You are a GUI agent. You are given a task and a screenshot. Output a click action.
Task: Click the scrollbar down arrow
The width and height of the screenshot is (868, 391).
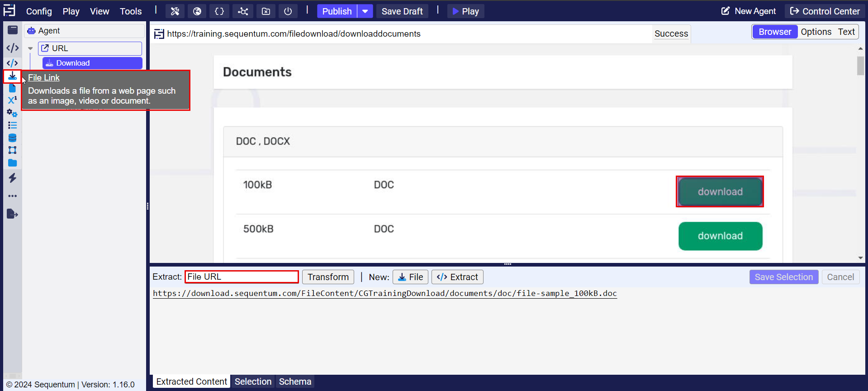pos(860,258)
